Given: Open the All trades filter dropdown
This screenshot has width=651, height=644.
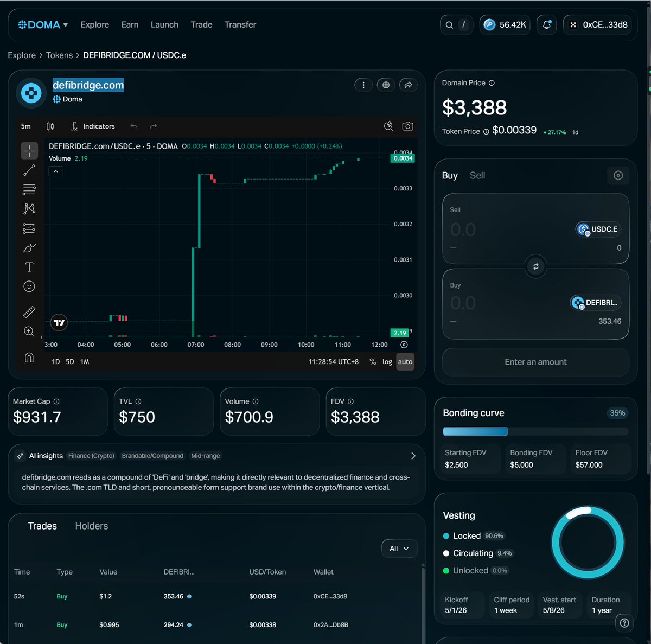Looking at the screenshot, I should point(399,549).
